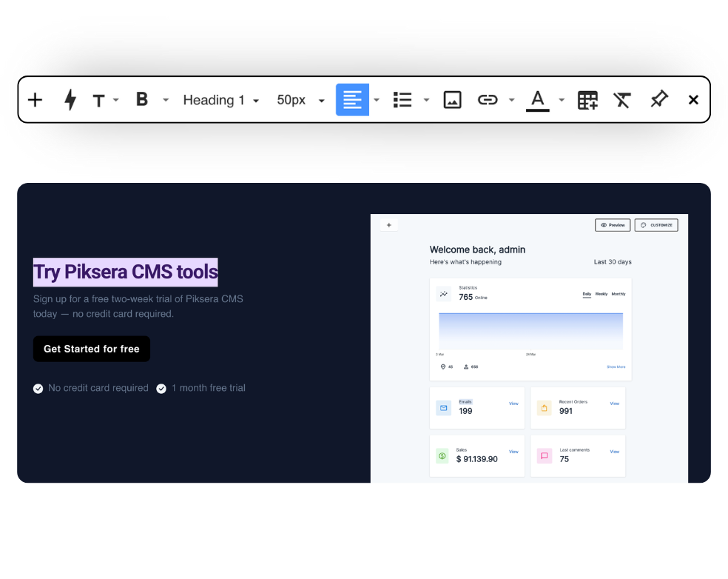Insert an image using the image icon
Image resolution: width=728 pixels, height=579 pixels.
point(452,100)
